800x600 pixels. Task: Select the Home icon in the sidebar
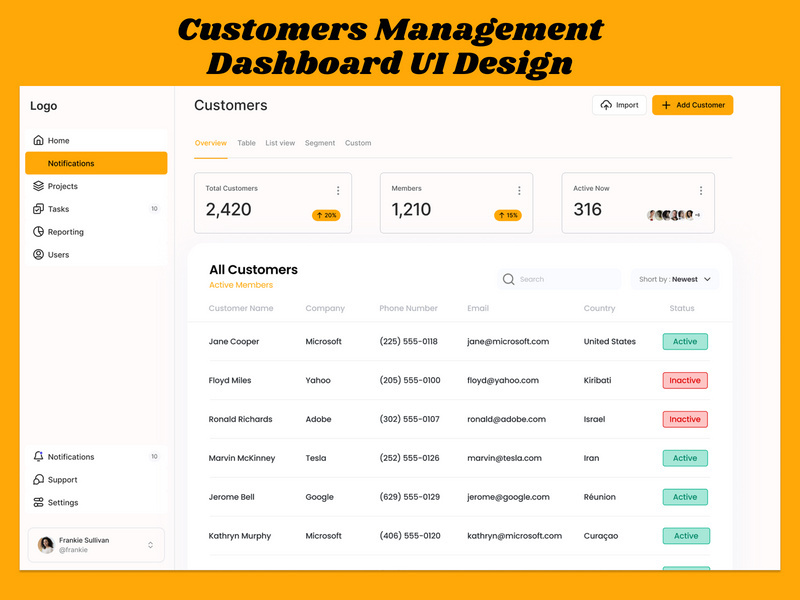(x=38, y=140)
